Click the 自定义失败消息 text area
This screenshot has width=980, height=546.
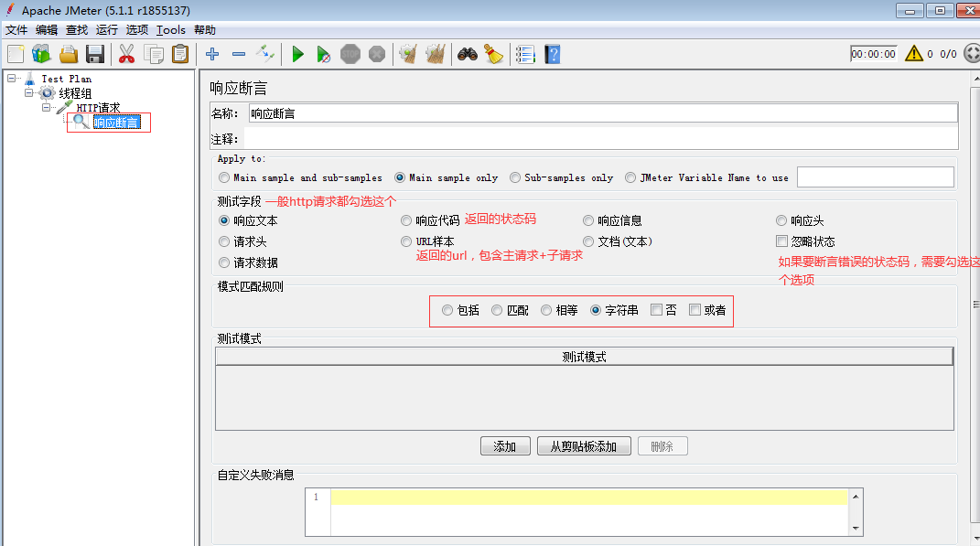pos(588,512)
